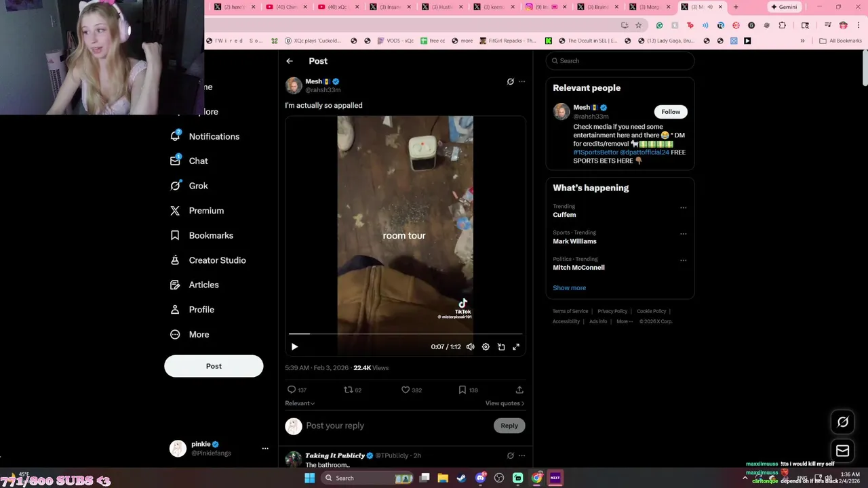868x488 pixels.
Task: Open the three-dot menu on Mesh's post
Action: click(x=521, y=81)
